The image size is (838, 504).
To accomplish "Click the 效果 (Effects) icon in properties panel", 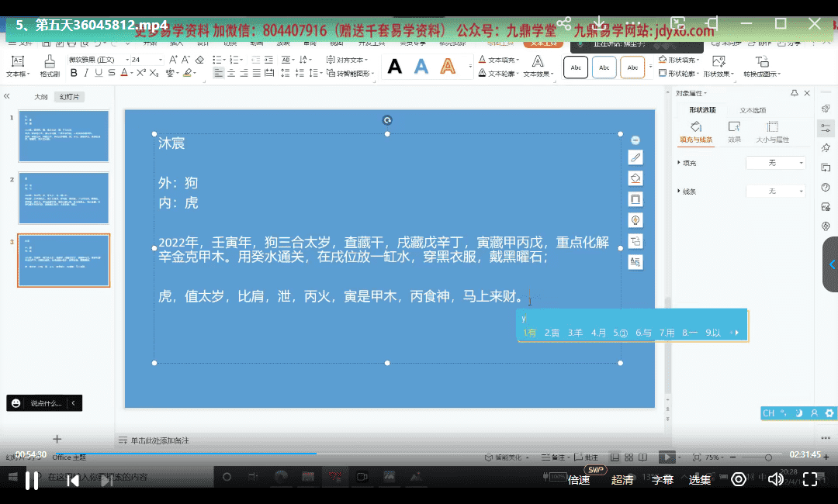I will coord(734,131).
